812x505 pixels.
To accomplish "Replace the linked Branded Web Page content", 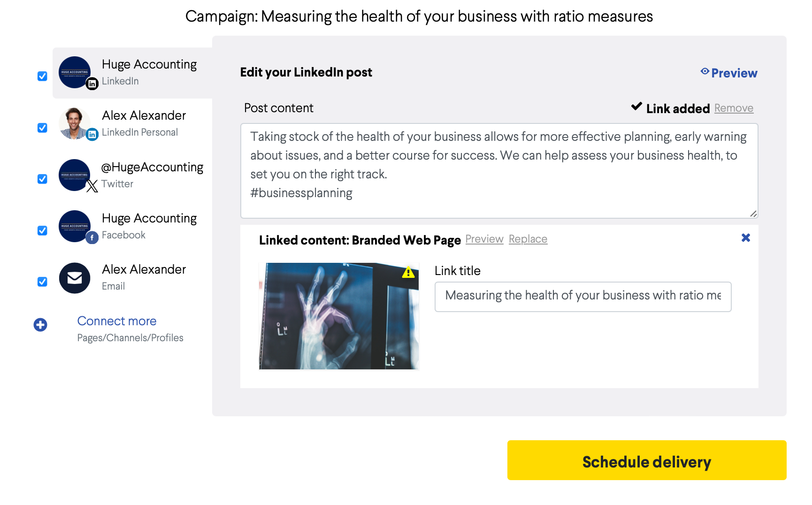I will tap(528, 239).
